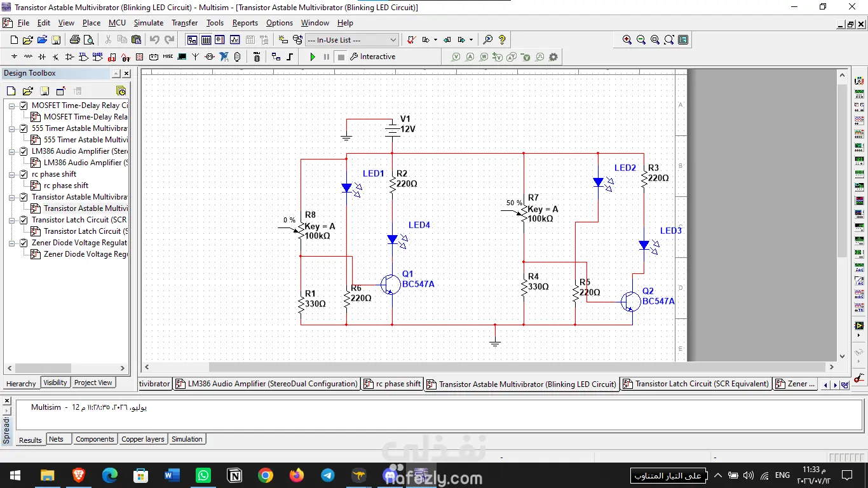This screenshot has height=488, width=868.
Task: Open the Place menu
Action: click(92, 23)
